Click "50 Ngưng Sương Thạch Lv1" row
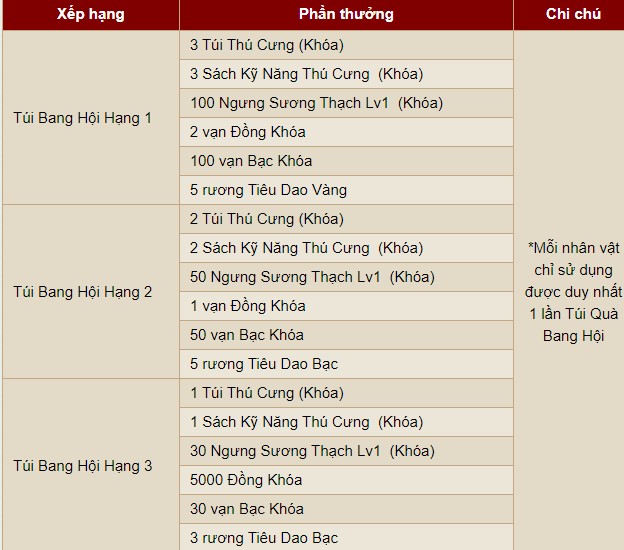 point(312,277)
